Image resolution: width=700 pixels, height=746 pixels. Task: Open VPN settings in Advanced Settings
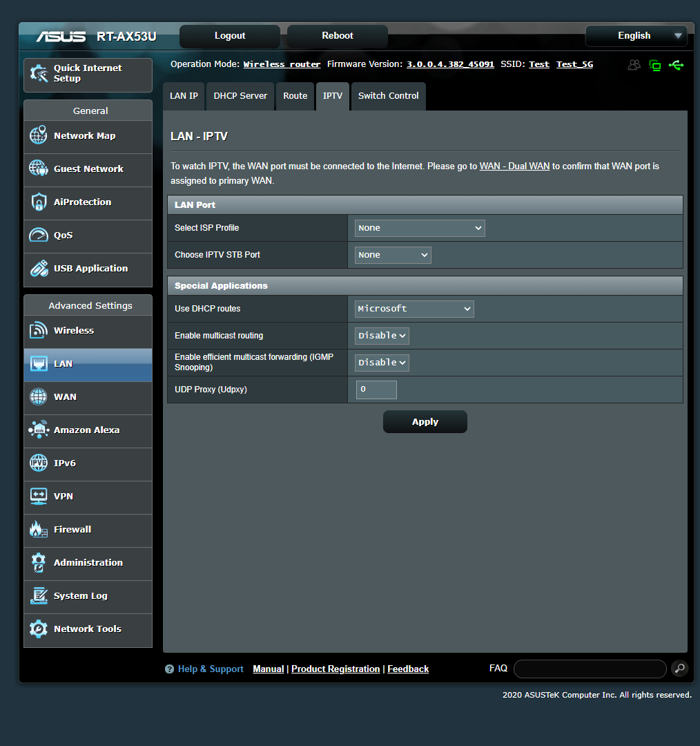(63, 496)
